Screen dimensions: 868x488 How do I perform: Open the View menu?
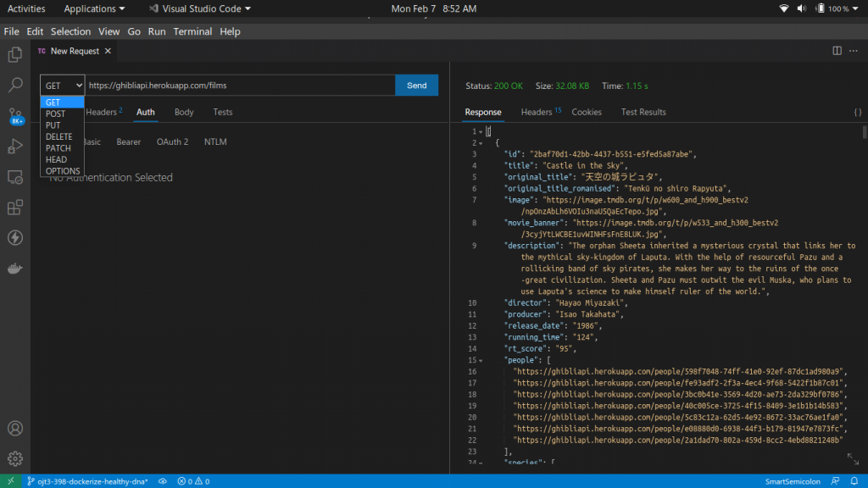[x=108, y=31]
